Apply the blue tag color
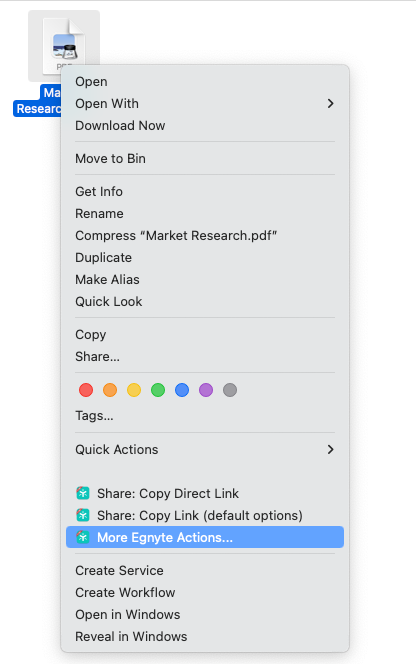Screen dimensions: 416x664 (x=182, y=390)
